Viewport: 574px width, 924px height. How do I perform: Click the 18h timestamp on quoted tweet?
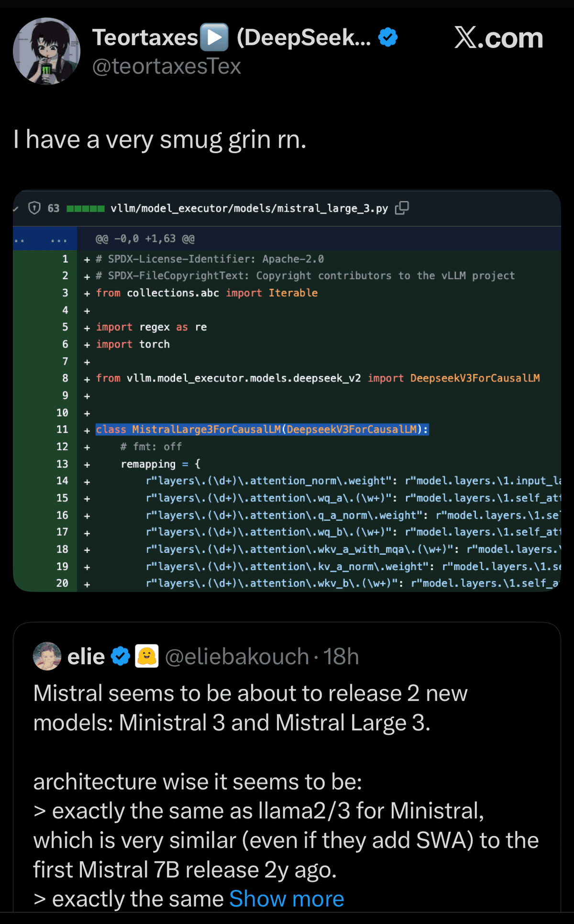pyautogui.click(x=341, y=657)
